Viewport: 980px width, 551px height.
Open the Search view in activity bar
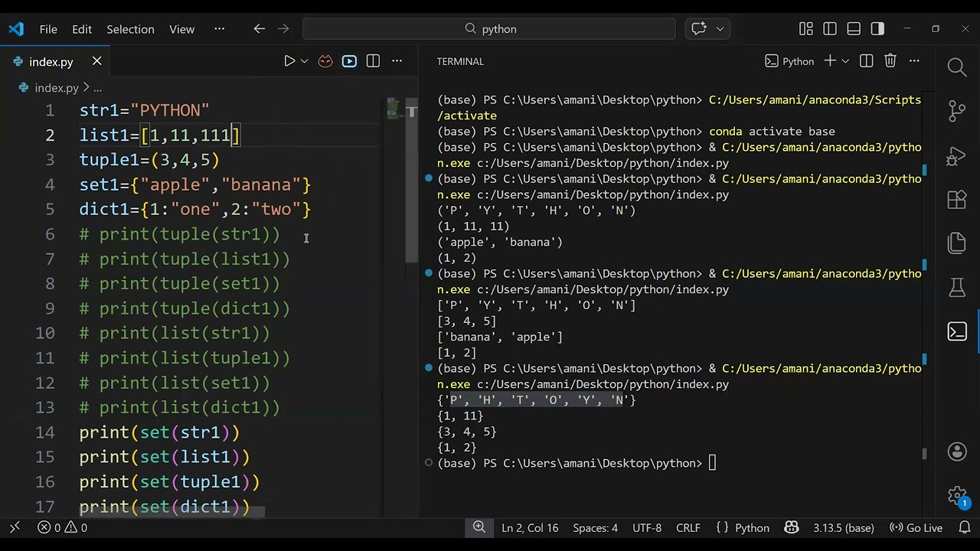957,67
